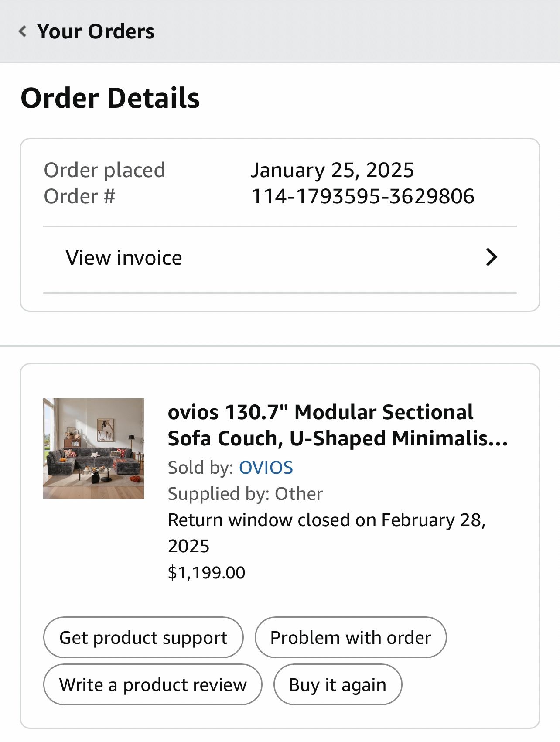560x742 pixels.
Task: Expand the invoice details with the chevron
Action: coord(491,257)
